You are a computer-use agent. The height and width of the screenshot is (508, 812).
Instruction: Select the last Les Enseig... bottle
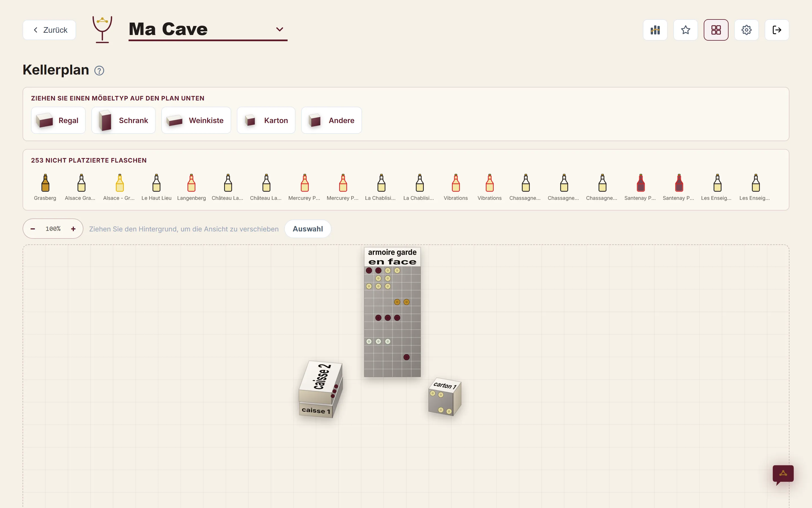[755, 187]
